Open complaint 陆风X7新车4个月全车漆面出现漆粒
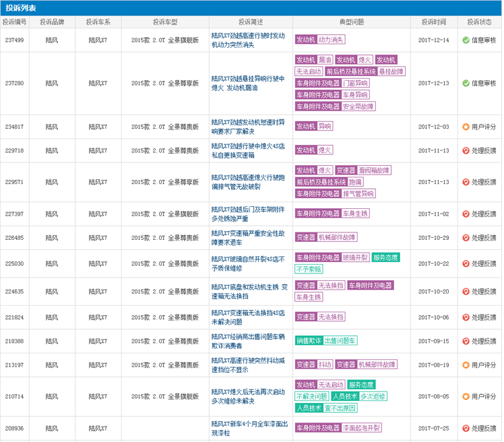Image resolution: width=504 pixels, height=442 pixels. (x=249, y=428)
